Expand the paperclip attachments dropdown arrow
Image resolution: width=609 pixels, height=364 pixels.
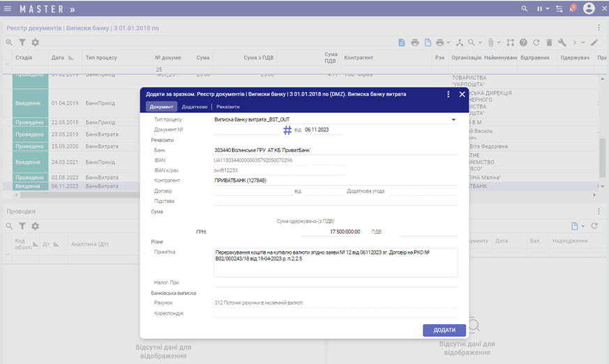[x=499, y=43]
